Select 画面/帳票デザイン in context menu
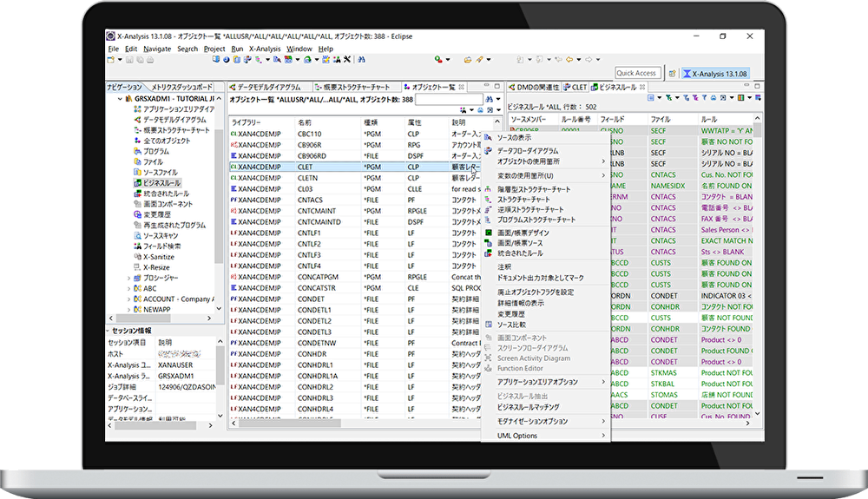868x499 pixels. click(523, 233)
